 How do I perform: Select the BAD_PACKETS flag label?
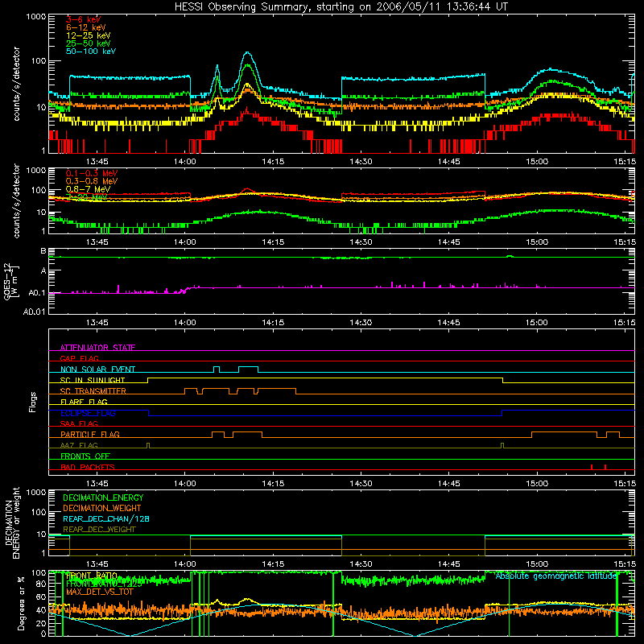88,467
